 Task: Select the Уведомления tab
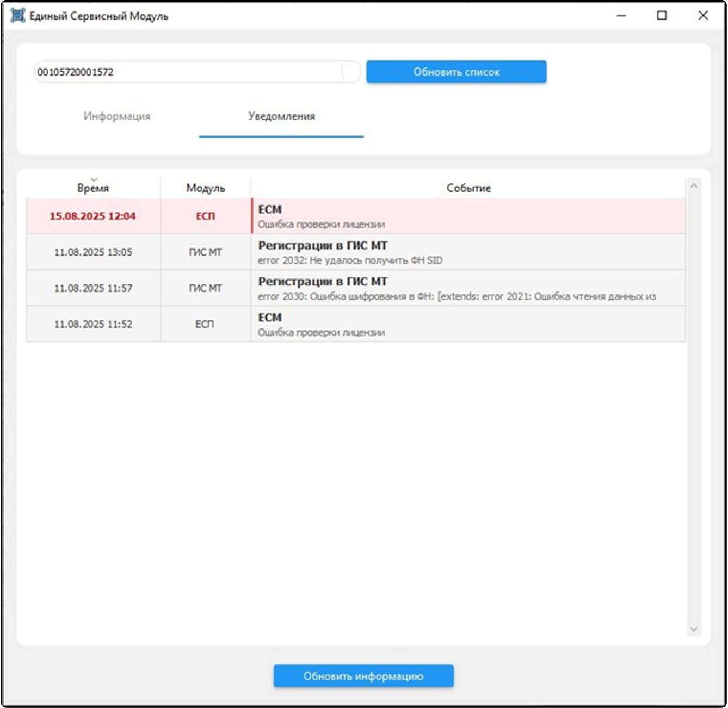pyautogui.click(x=281, y=116)
